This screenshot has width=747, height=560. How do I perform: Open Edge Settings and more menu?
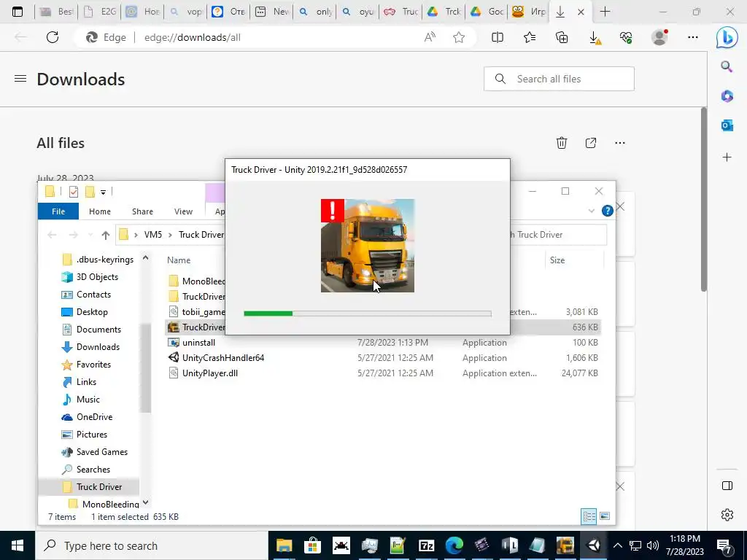693,37
